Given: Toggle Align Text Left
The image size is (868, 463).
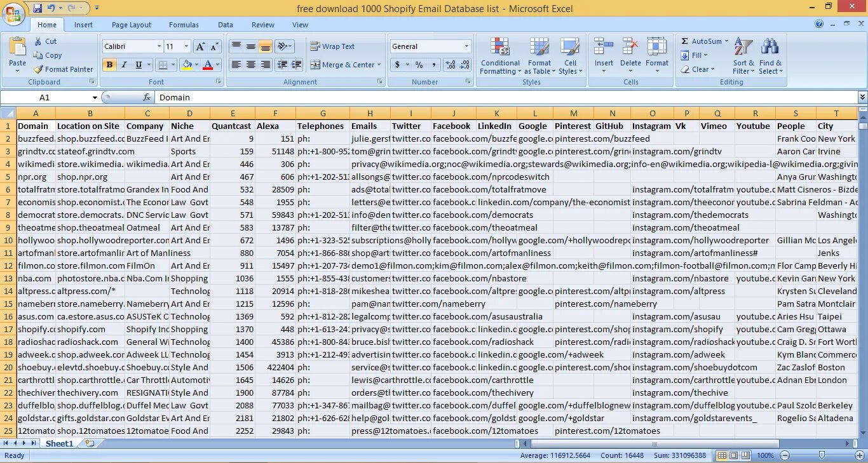Looking at the screenshot, I should [x=236, y=65].
